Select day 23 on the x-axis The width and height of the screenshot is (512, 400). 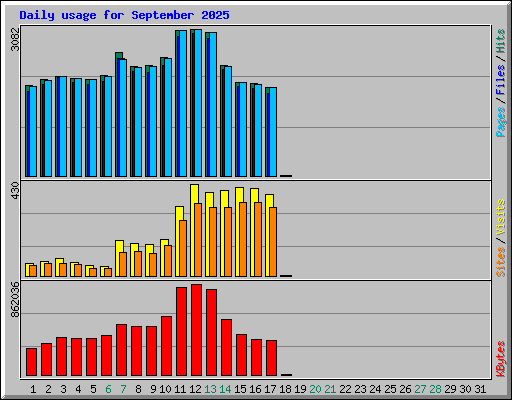coord(360,389)
